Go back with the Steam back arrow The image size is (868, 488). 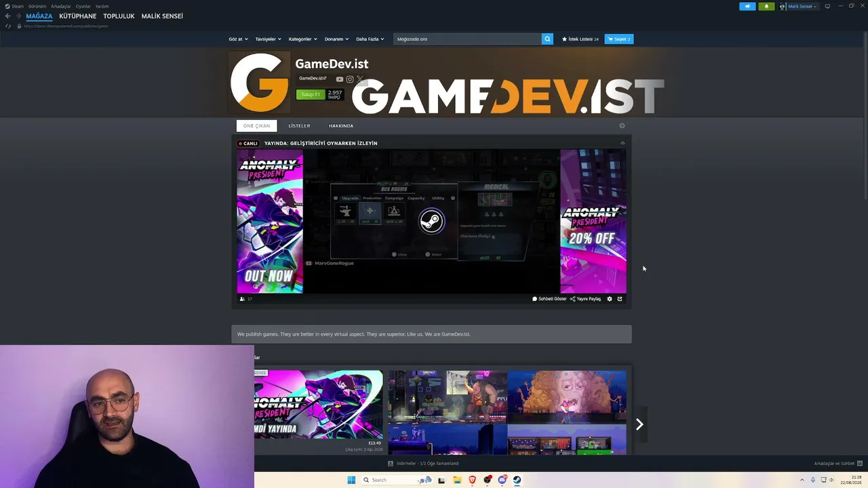click(x=7, y=16)
